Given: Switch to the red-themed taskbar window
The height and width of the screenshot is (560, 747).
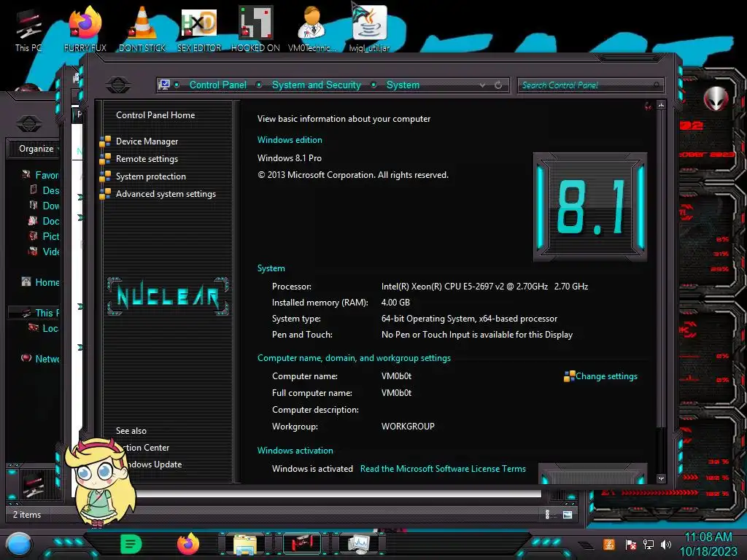Looking at the screenshot, I should pyautogui.click(x=301, y=544).
